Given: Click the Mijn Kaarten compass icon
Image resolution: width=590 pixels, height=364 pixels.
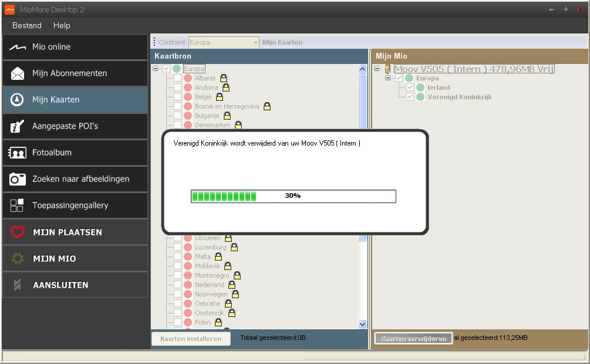Looking at the screenshot, I should [x=17, y=100].
